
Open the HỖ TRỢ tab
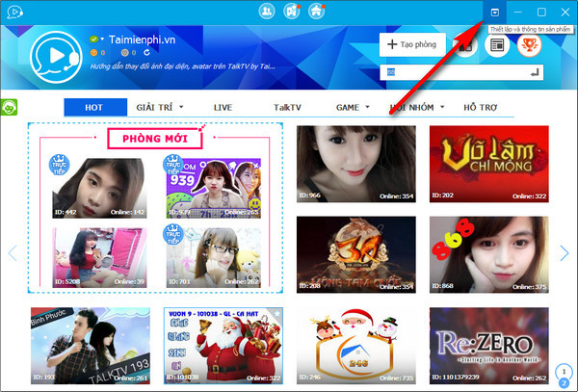point(481,107)
